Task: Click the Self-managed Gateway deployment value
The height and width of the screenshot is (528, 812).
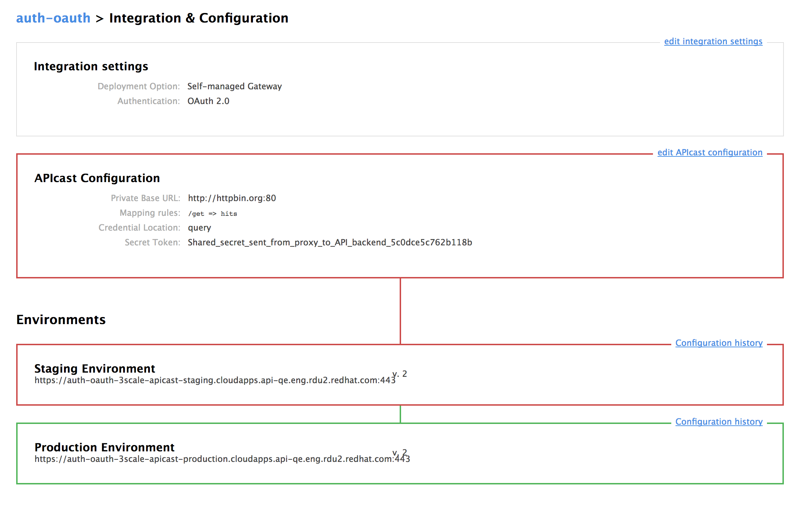Action: pyautogui.click(x=234, y=86)
